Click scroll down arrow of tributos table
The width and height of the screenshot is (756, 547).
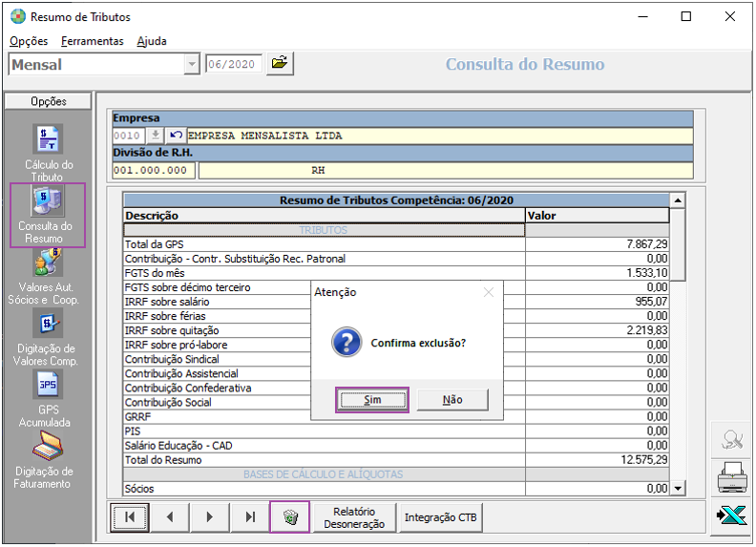point(678,488)
